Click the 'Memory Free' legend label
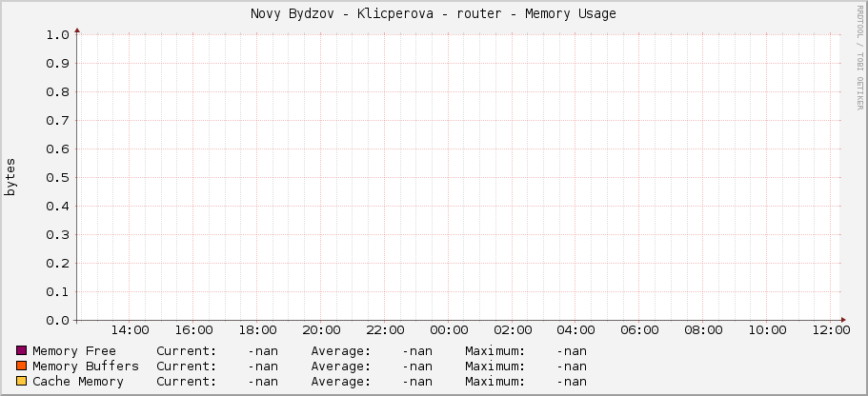Screen dimensions: 868x396 point(74,350)
